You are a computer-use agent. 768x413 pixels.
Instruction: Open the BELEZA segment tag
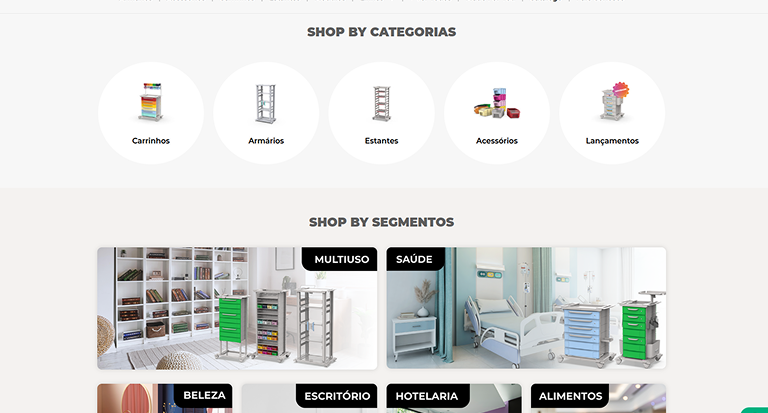203,395
